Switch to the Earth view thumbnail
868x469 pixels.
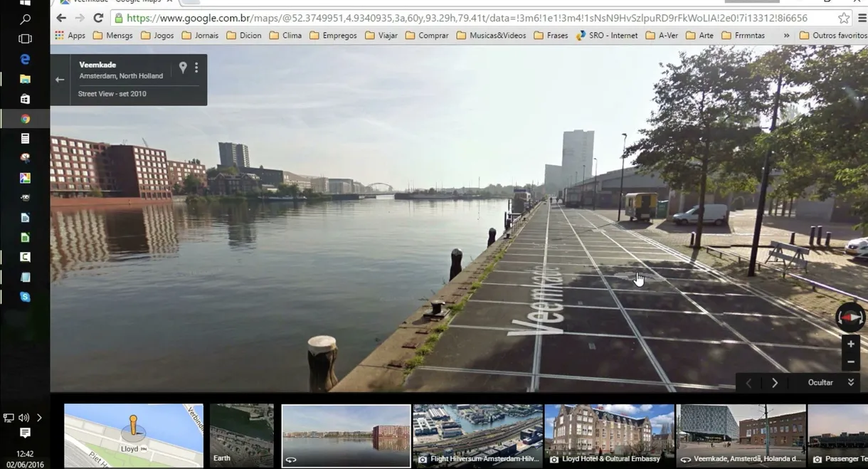pyautogui.click(x=242, y=436)
